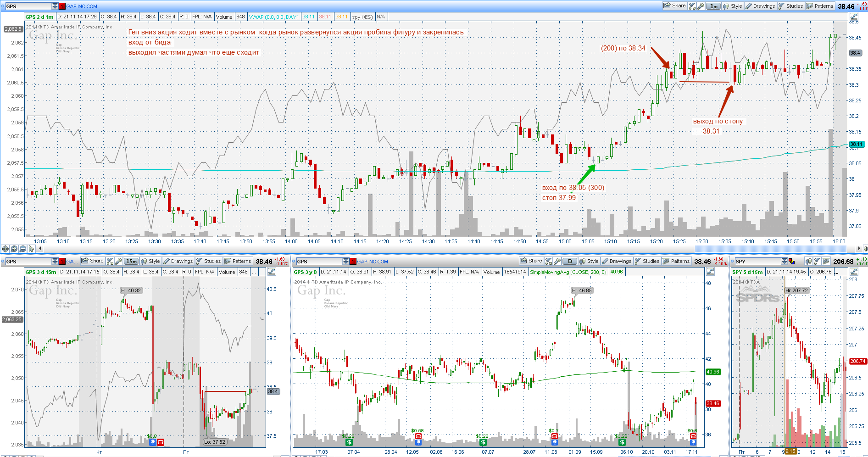
Task: Open wrench settings in the daily GPS chart
Action: pyautogui.click(x=557, y=261)
